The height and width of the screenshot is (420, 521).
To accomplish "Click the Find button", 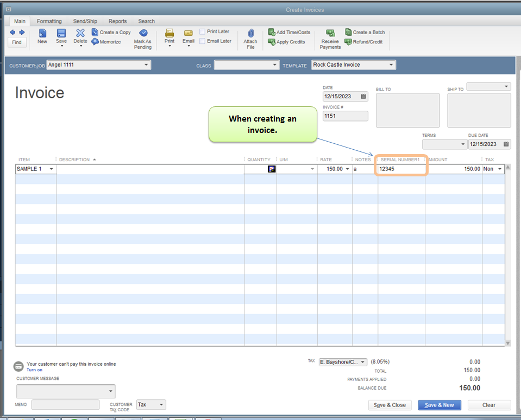I will [17, 42].
